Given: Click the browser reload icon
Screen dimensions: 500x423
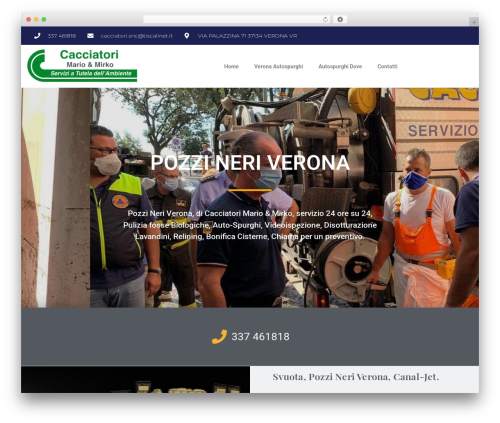Looking at the screenshot, I should coord(325,19).
